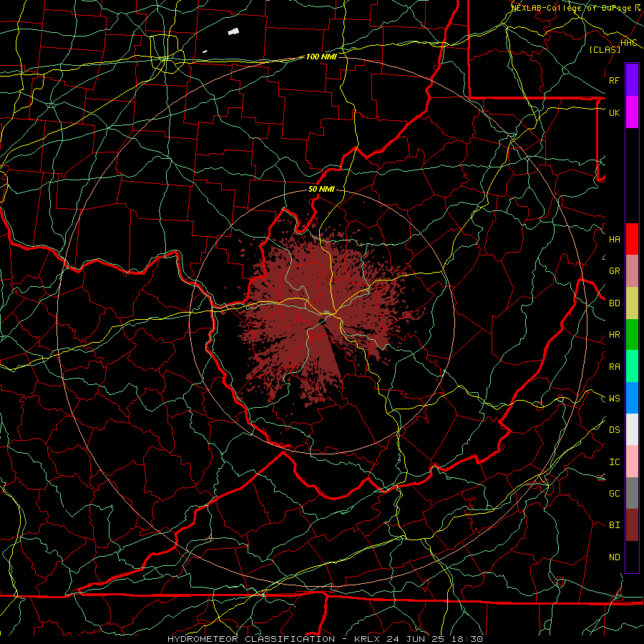Click the 100 NMI range ring label
The width and height of the screenshot is (644, 644).
pyautogui.click(x=321, y=57)
